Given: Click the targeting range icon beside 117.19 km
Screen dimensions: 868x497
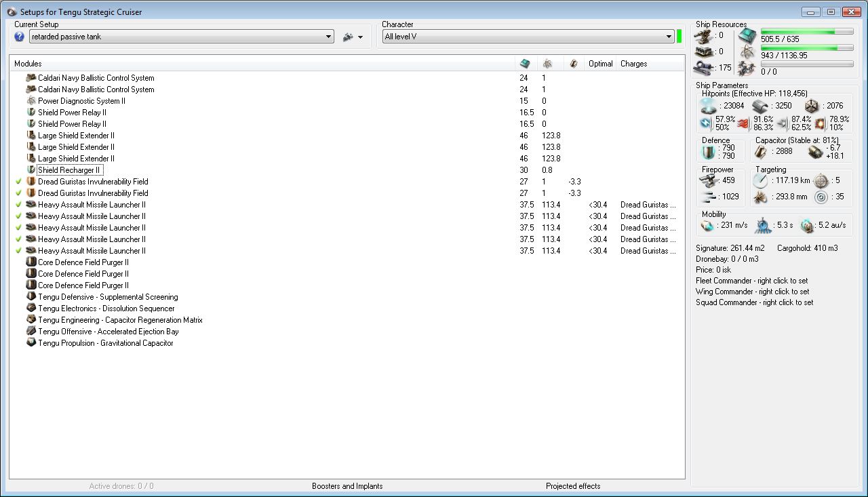Looking at the screenshot, I should click(761, 180).
